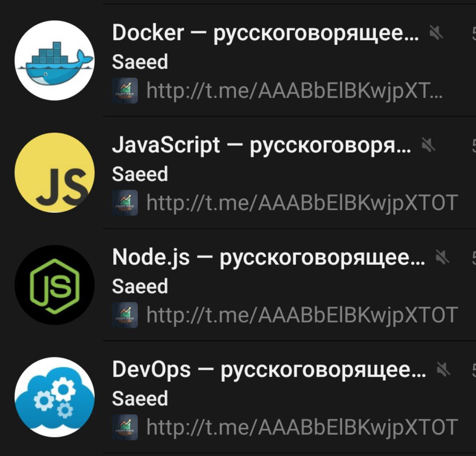Click the t.me link in Docker chat preview
Viewport: 476px width, 456px height.
pyautogui.click(x=294, y=91)
